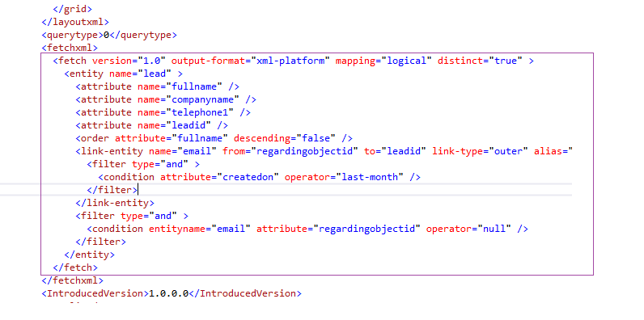
Task: Click the attribute name="telephone1" line
Action: [163, 112]
